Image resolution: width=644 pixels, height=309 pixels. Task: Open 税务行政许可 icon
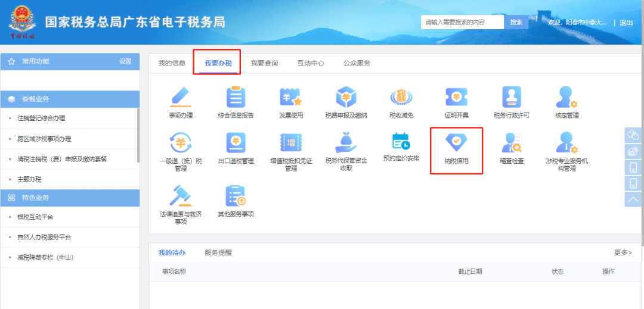pyautogui.click(x=512, y=98)
